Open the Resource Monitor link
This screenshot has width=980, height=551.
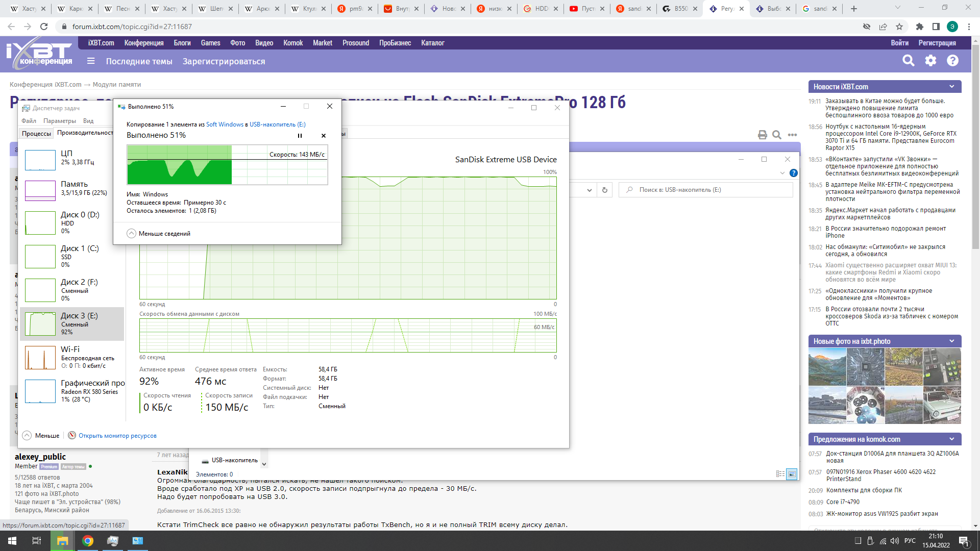[x=117, y=436]
